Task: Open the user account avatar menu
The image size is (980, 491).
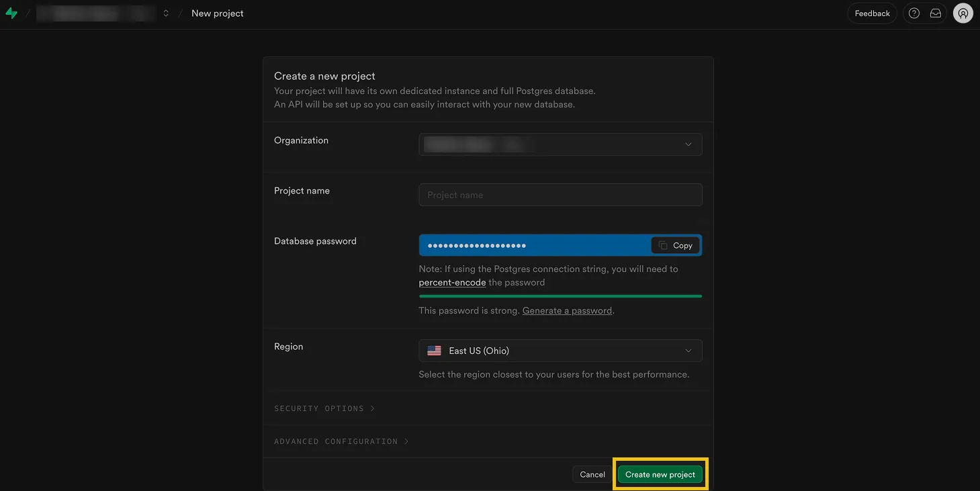Action: pos(963,13)
